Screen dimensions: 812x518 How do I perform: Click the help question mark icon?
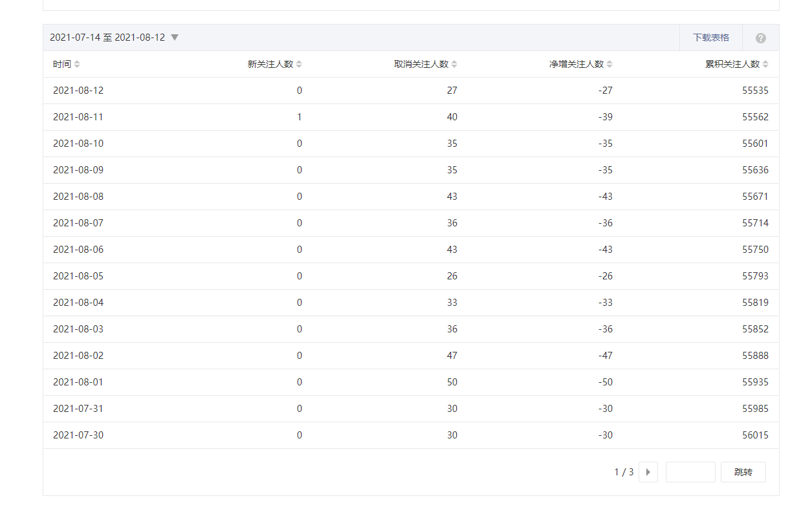tap(760, 38)
